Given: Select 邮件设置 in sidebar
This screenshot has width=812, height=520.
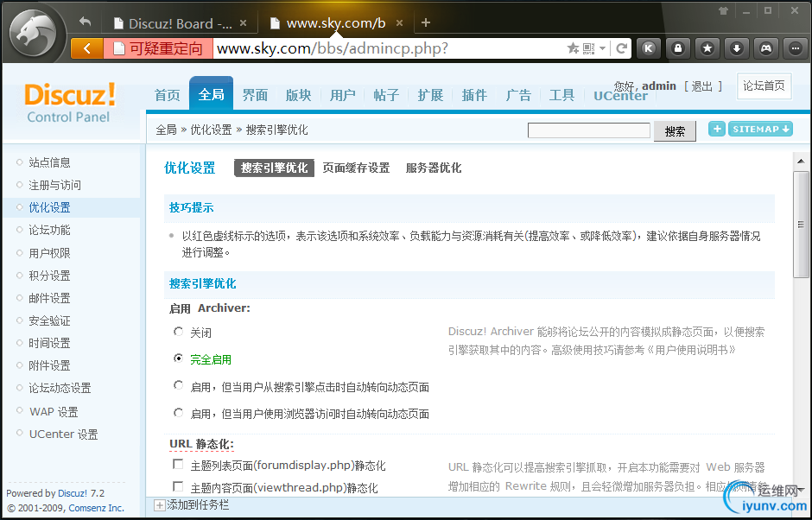Looking at the screenshot, I should click(50, 298).
